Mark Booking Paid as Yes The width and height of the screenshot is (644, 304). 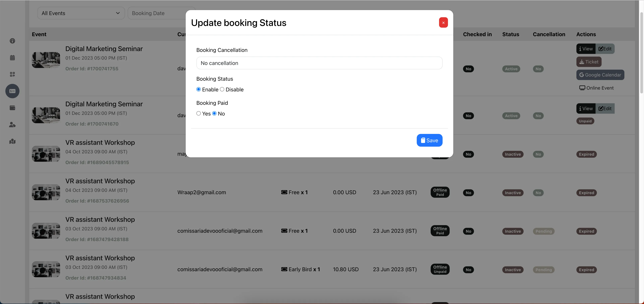199,113
